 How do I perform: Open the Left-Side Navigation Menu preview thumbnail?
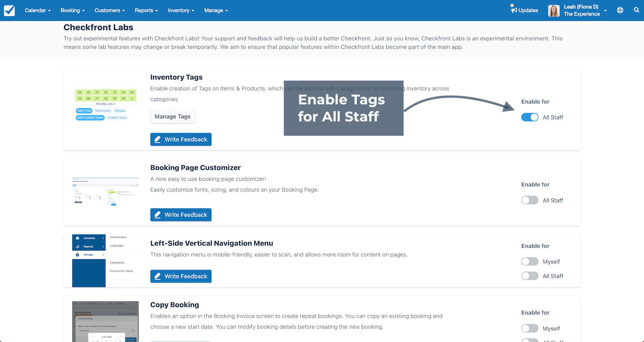tap(105, 261)
